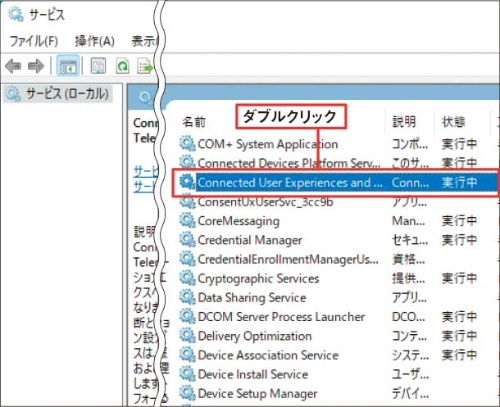Select the サービス (ローカル) tree node
500x407 pixels.
tap(58, 94)
